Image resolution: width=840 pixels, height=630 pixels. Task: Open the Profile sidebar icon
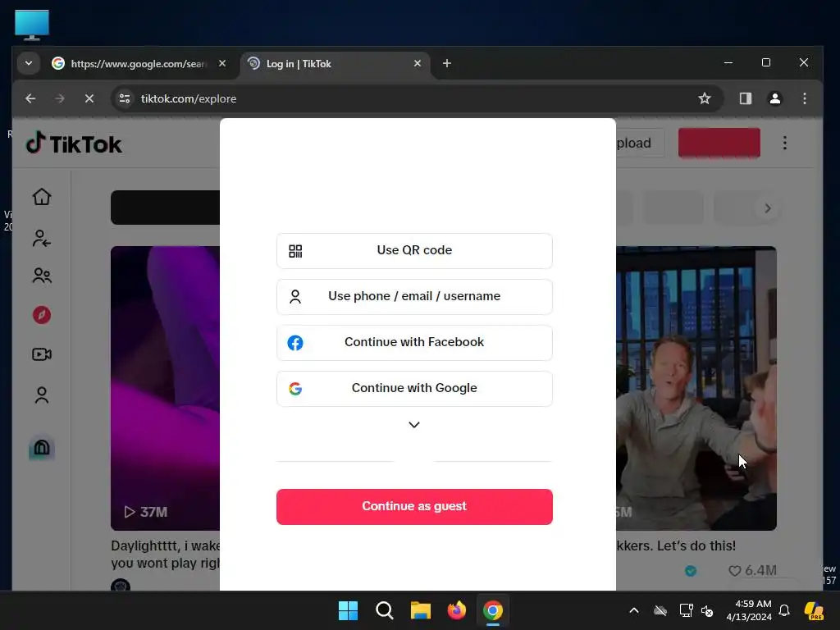42,395
